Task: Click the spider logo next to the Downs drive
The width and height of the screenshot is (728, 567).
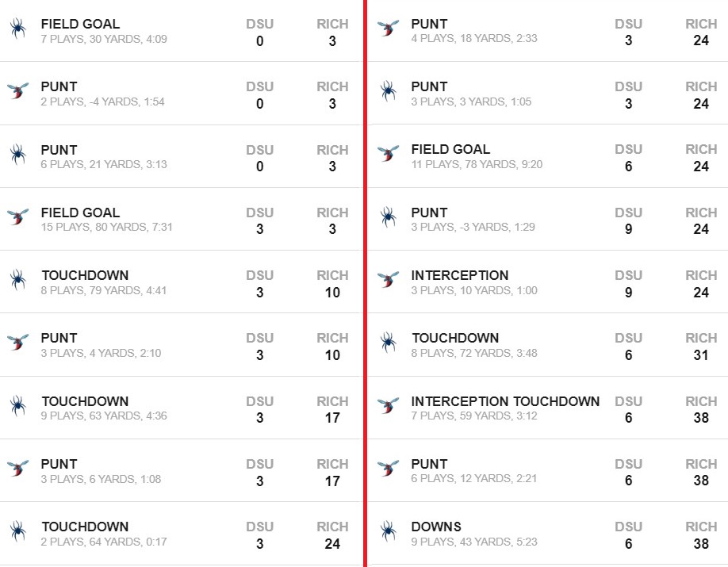Action: pos(388,531)
